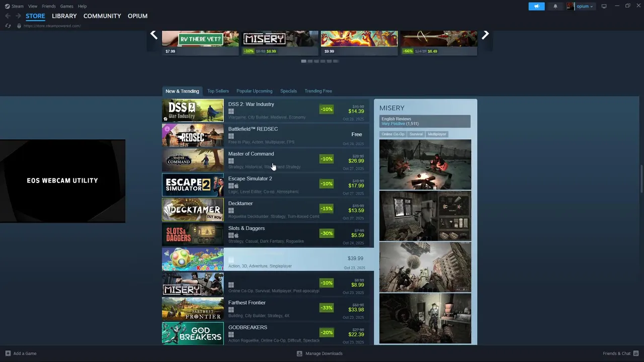Open campfire screenshot in MISERY preview

(x=425, y=164)
